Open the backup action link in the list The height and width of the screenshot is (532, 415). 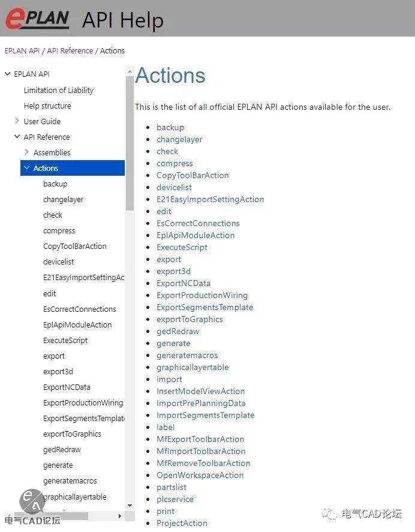pos(170,127)
